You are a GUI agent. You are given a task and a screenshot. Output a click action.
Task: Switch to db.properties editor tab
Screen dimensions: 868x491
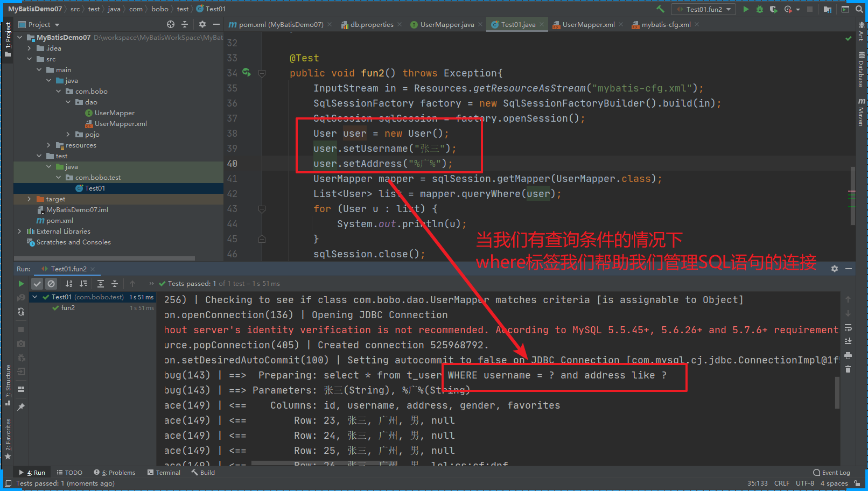tap(372, 24)
